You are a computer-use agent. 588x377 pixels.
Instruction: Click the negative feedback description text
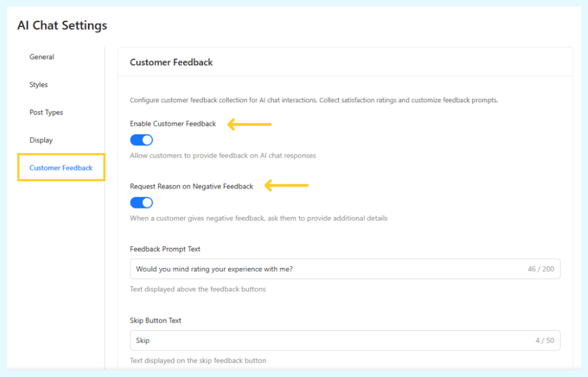tap(258, 218)
